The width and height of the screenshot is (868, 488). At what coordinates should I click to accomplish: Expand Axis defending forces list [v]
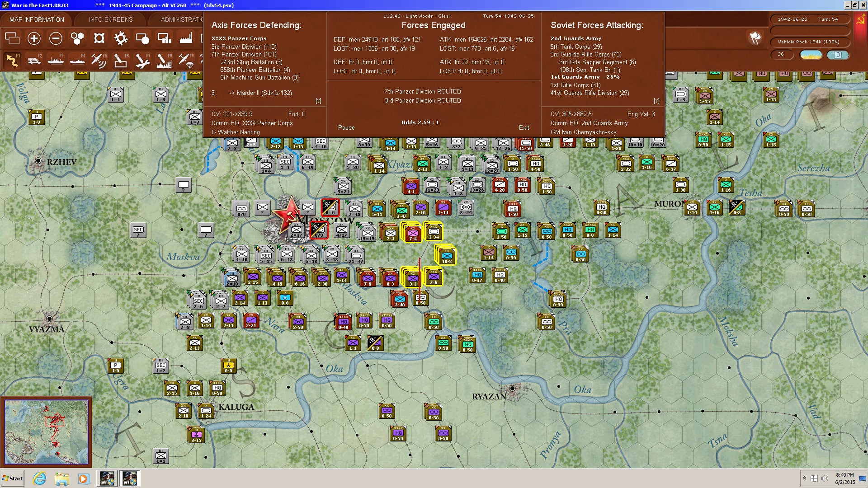[x=318, y=101]
